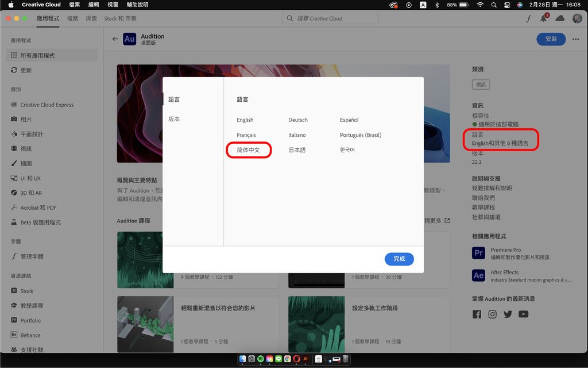Open the fonts f icon in header
Screen dimensions: 588x368
click(x=528, y=18)
